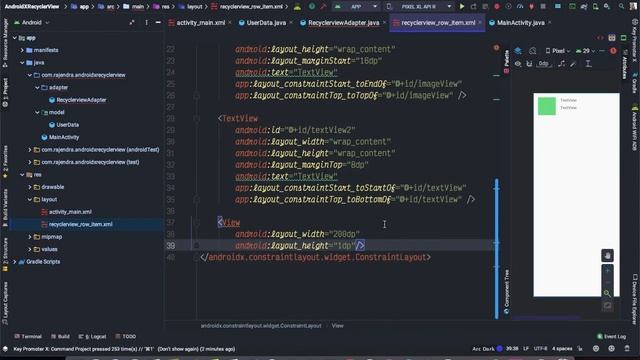Expand the manifests folder
This screenshot has height=360, width=640.
point(22,50)
